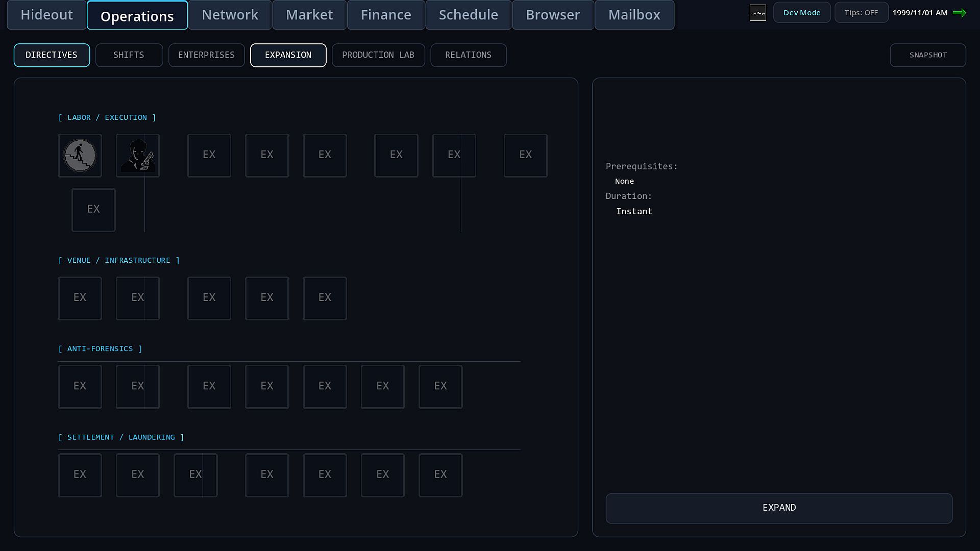Select the first EX tile under Venue / Infrastructure
The width and height of the screenshot is (980, 551).
point(80,298)
